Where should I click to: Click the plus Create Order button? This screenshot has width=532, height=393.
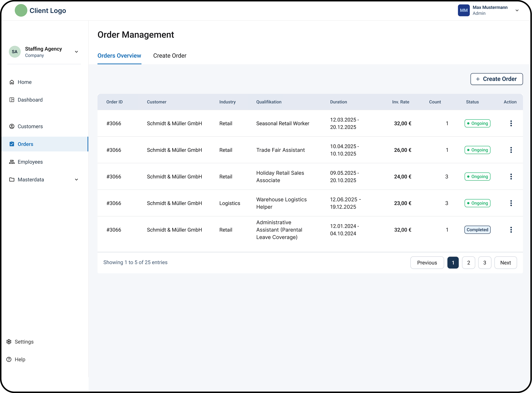(496, 79)
